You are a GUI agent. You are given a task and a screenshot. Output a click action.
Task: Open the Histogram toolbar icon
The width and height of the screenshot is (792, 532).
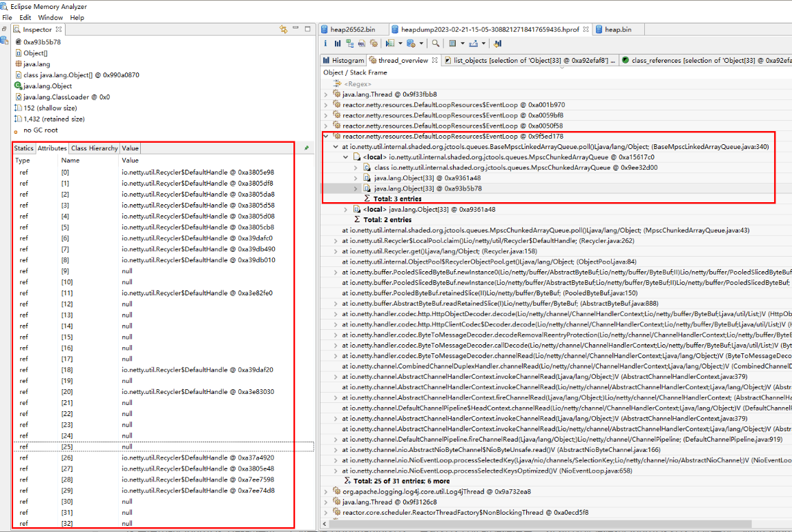[x=338, y=43]
